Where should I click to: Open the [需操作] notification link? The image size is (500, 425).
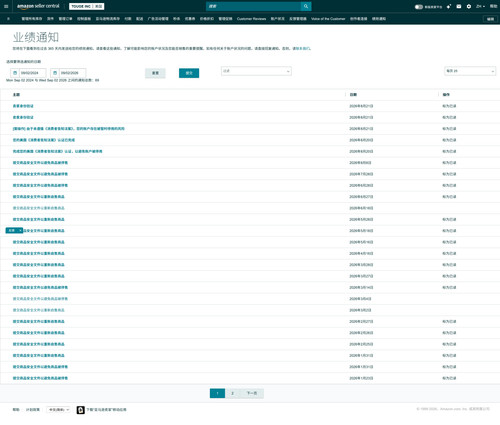coord(69,129)
